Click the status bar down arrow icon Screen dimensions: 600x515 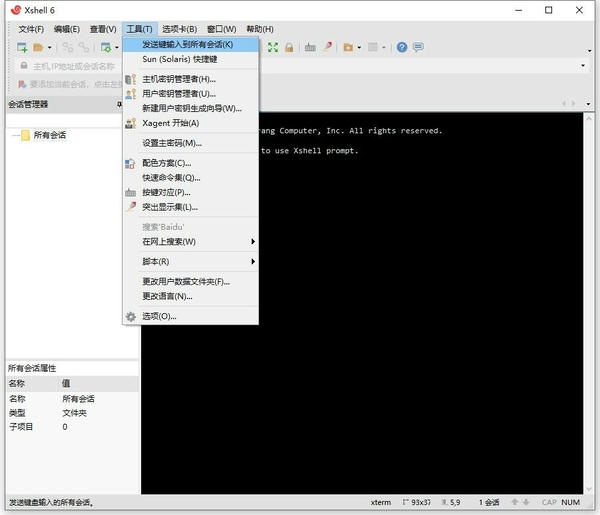[527, 502]
